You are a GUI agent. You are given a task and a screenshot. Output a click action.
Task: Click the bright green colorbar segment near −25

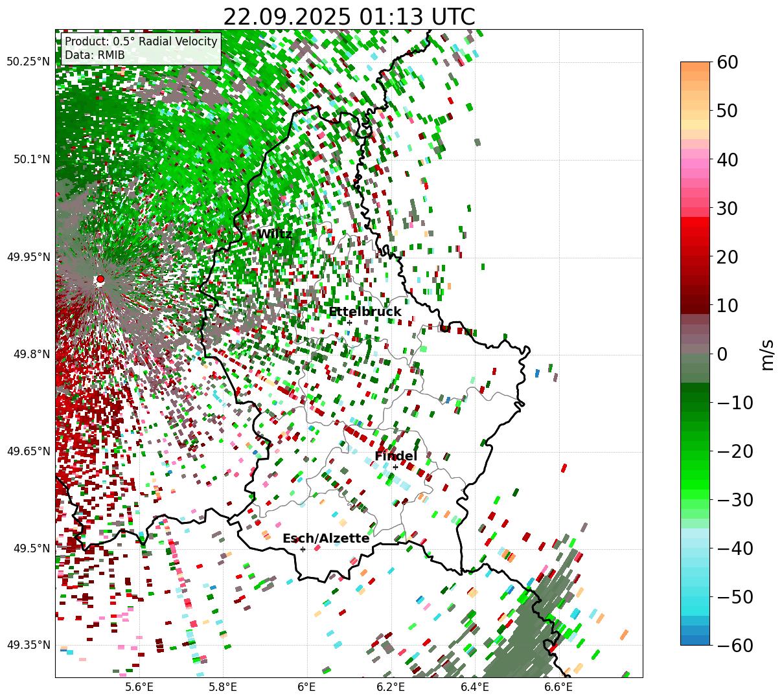(x=695, y=475)
